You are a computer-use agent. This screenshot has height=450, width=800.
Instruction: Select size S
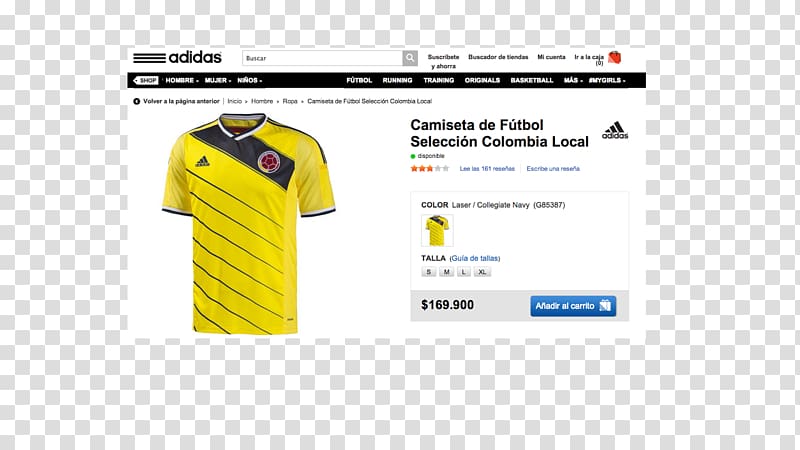click(429, 272)
